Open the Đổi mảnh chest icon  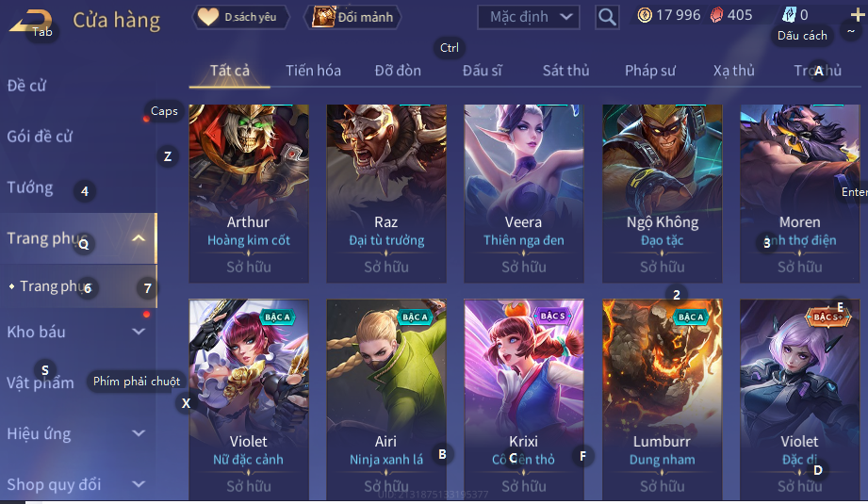coord(324,17)
